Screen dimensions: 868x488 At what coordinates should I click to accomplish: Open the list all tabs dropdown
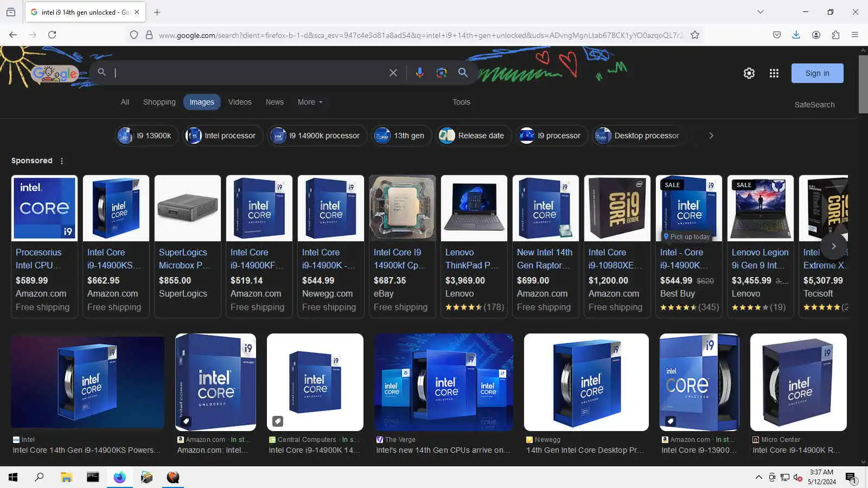(761, 12)
